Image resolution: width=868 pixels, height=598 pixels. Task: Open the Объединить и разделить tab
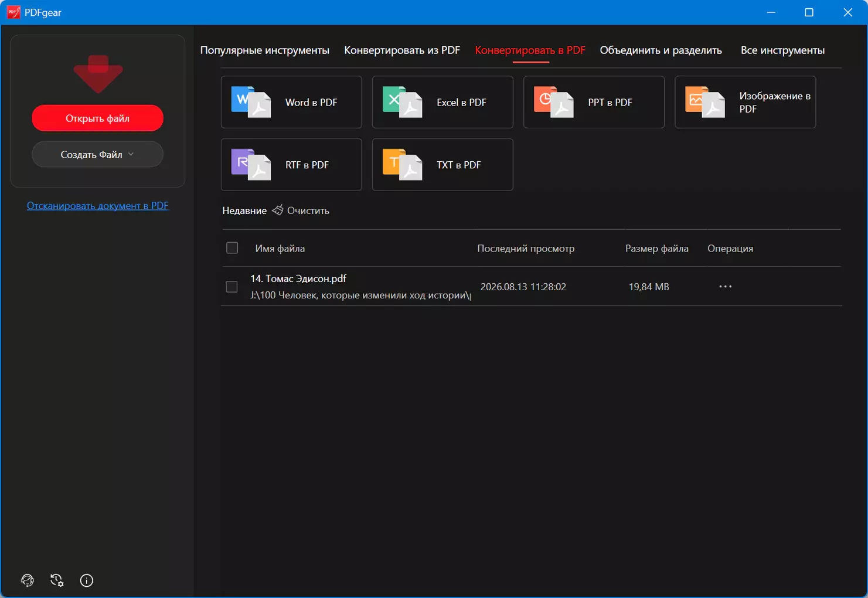(661, 50)
